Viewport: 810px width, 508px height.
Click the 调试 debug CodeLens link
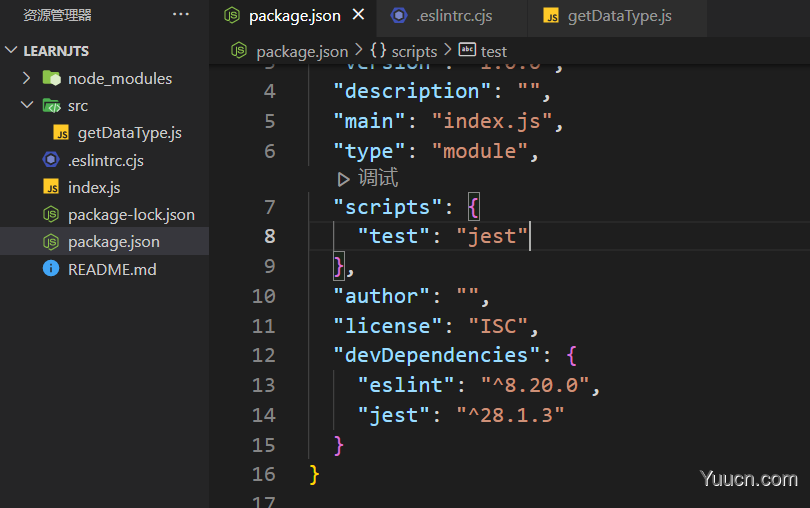[x=378, y=178]
